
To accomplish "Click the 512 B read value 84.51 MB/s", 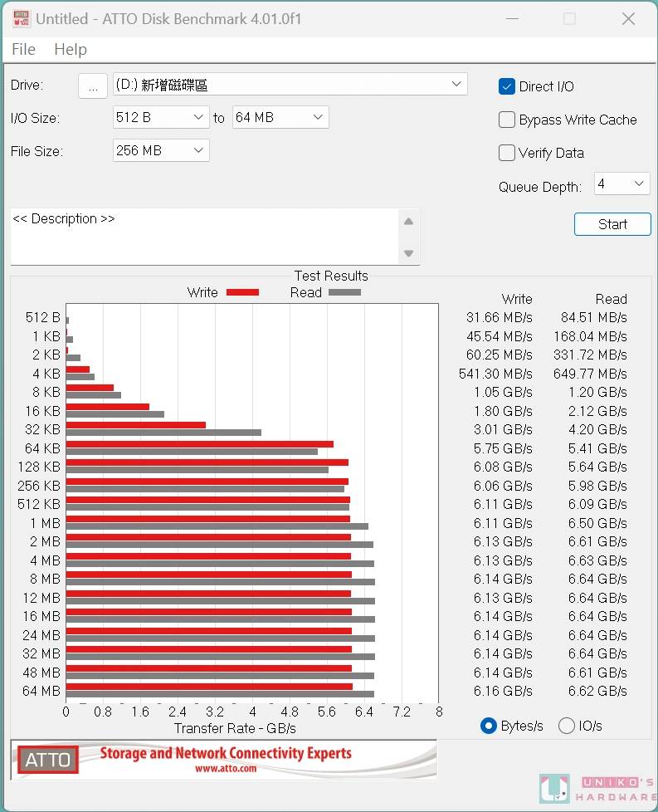I will point(594,317).
